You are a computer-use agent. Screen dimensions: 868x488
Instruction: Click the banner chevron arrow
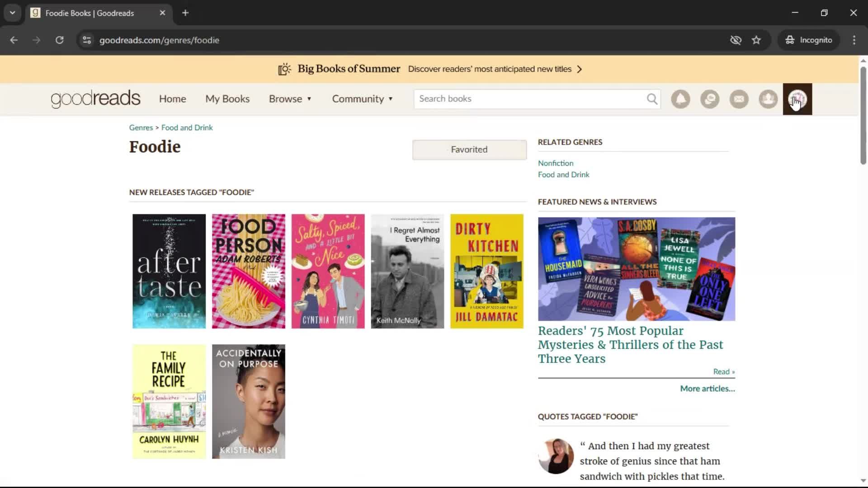580,69
